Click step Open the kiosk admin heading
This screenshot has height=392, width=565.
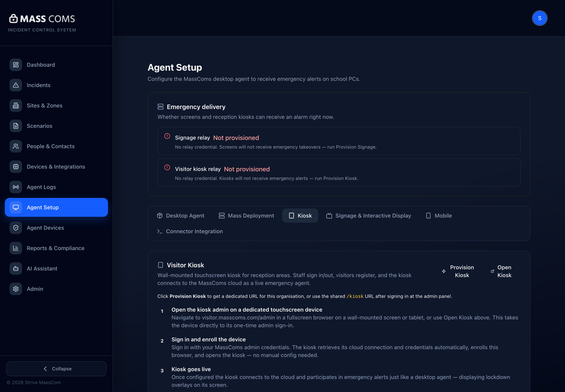(x=247, y=310)
